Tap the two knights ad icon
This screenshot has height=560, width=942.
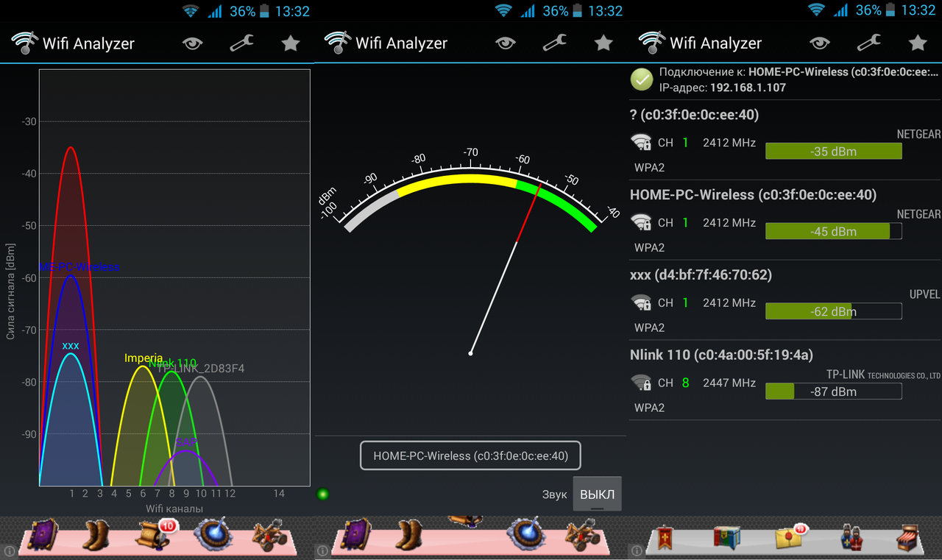click(x=853, y=538)
